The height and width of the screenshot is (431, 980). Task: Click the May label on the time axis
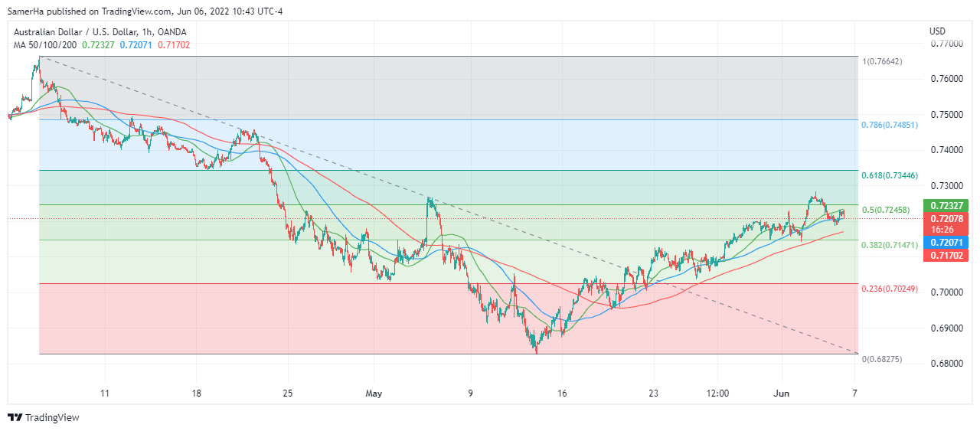coord(374,393)
